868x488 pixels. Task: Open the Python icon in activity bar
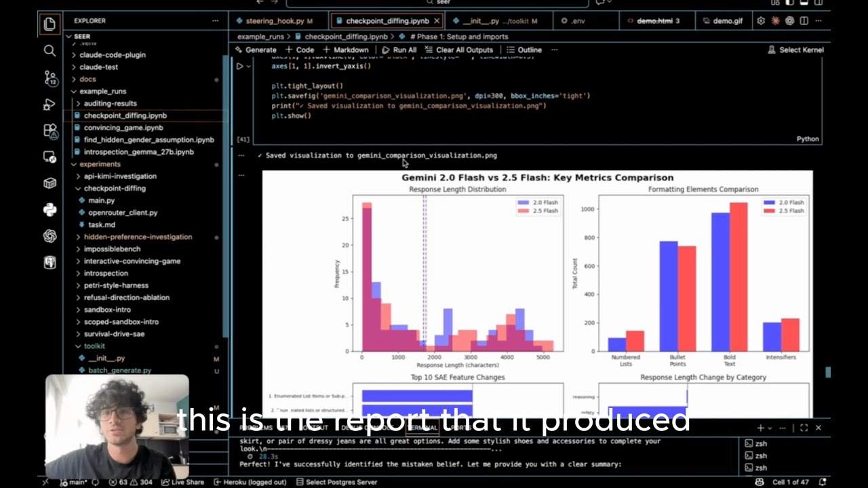[x=50, y=209]
